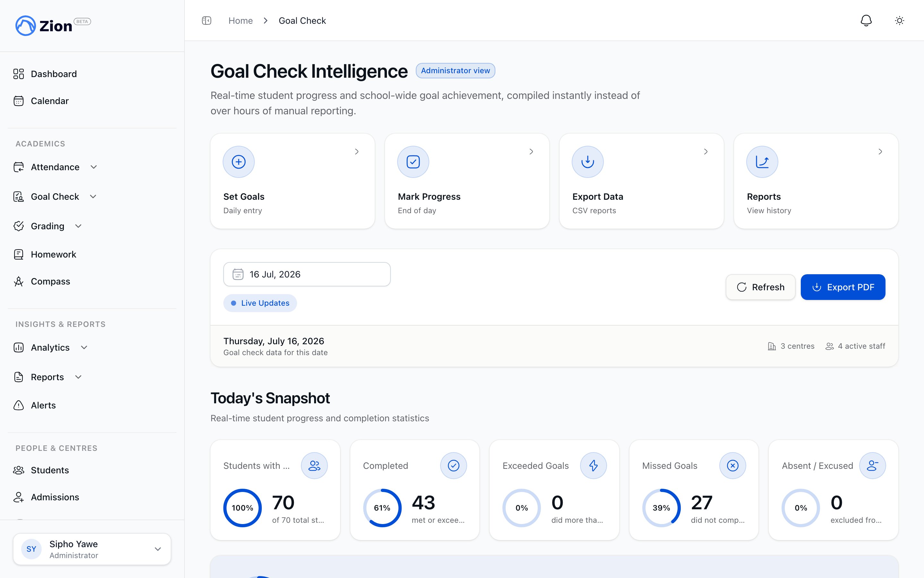Click the Analytics chart icon
This screenshot has width=924, height=578.
pos(18,347)
